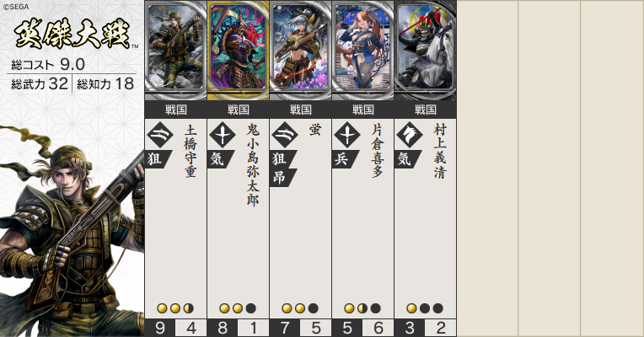Viewport: 644px width, 337px height.
Task: Click the gun unit icon for 蛍
Action: point(285,135)
